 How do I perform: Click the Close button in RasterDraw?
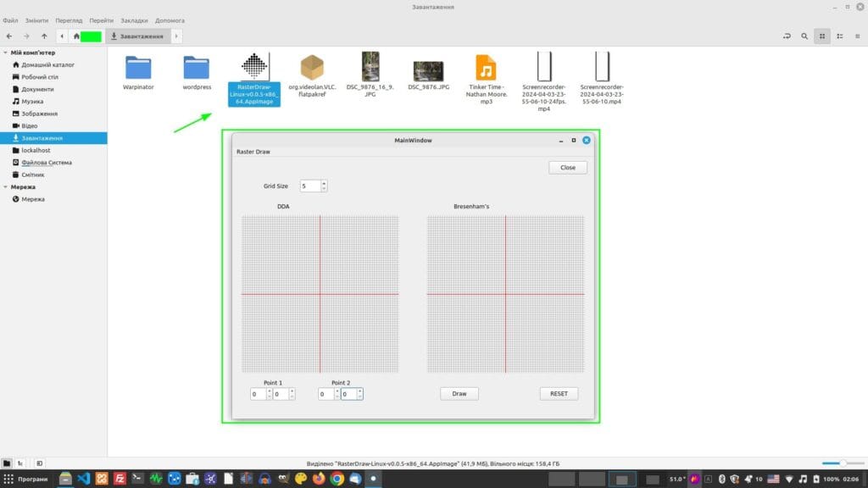coord(567,167)
